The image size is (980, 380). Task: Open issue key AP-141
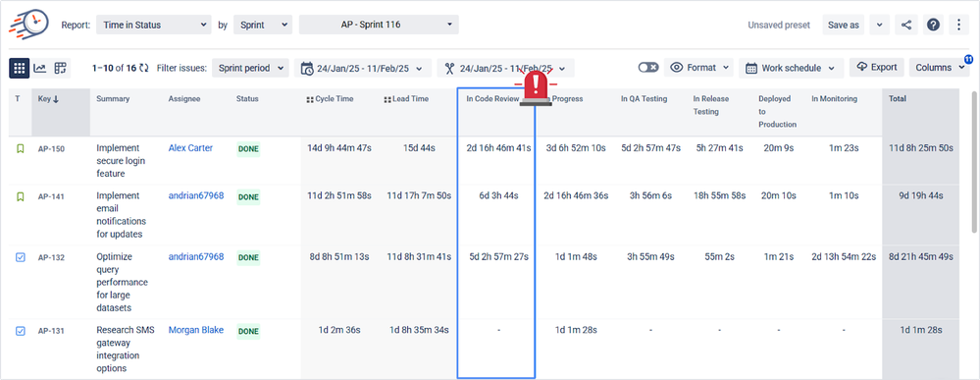51,196
